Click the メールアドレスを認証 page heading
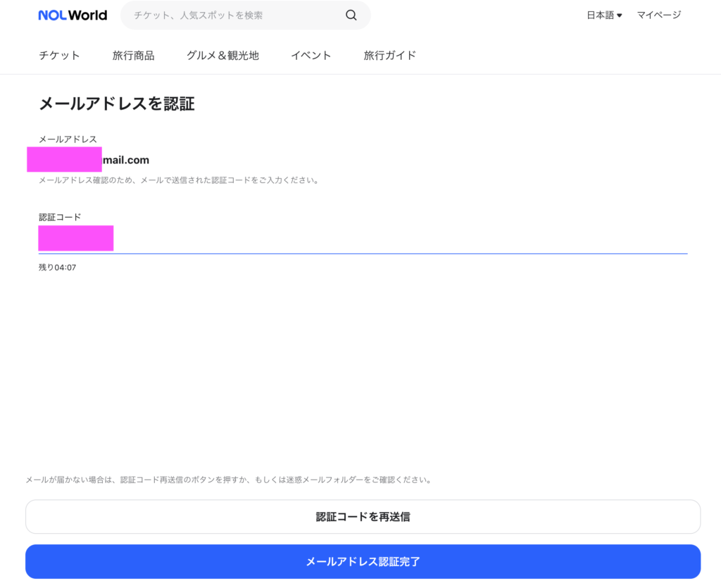 click(x=116, y=104)
